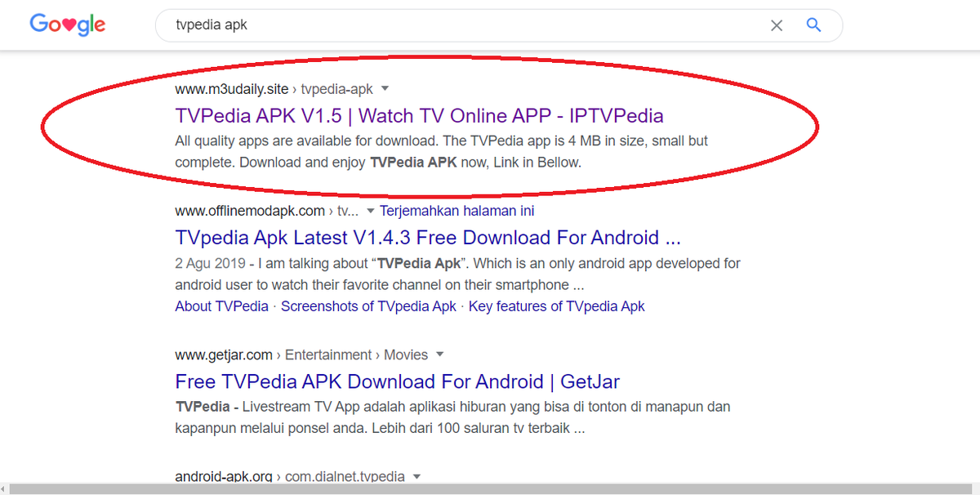Go to Google homepage via logo
This screenshot has height=495, width=980.
[68, 25]
